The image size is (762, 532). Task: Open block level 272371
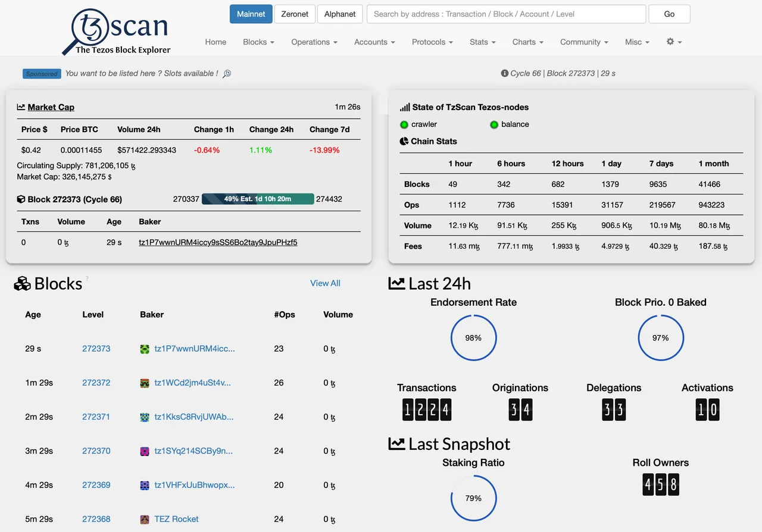tap(96, 417)
